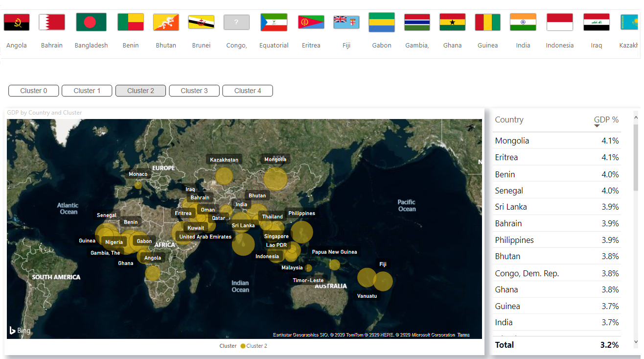This screenshot has width=644, height=359.
Task: Toggle the Cluster 0 slicer button
Action: click(x=34, y=91)
